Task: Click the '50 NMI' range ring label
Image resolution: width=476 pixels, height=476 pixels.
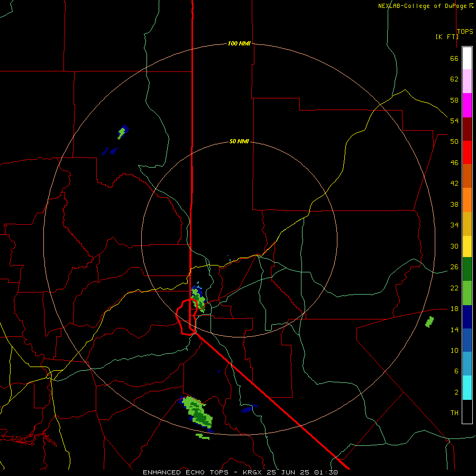Action: coord(239,141)
